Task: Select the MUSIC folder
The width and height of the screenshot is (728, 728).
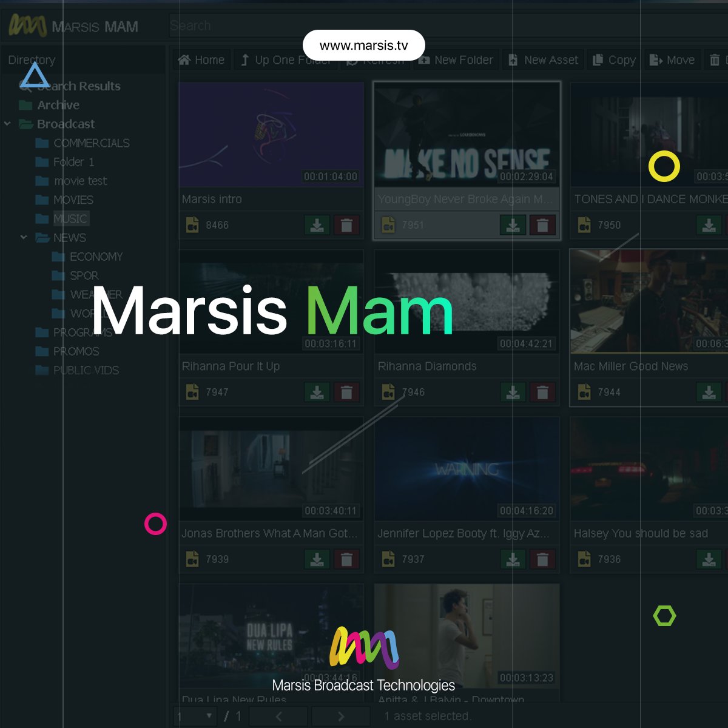Action: (x=70, y=218)
